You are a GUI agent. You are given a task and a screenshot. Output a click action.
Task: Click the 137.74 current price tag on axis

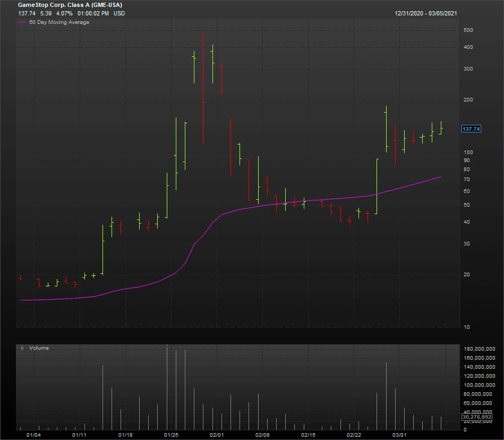[x=471, y=129]
